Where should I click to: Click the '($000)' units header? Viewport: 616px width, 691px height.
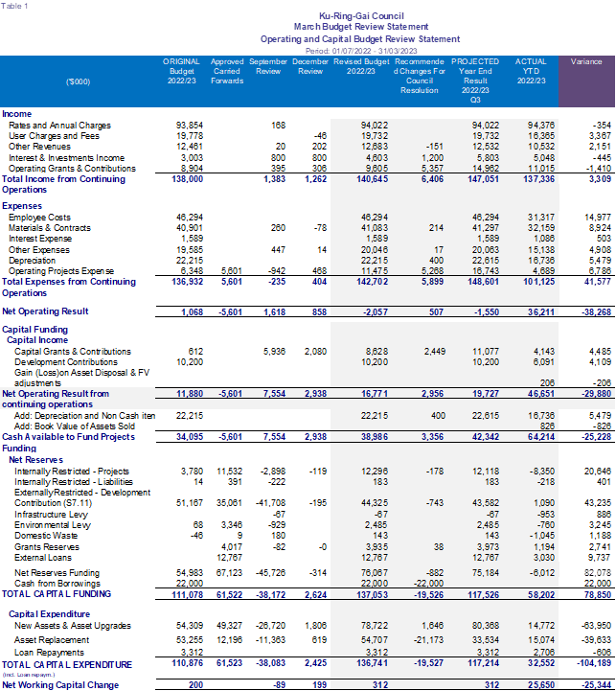(78, 81)
